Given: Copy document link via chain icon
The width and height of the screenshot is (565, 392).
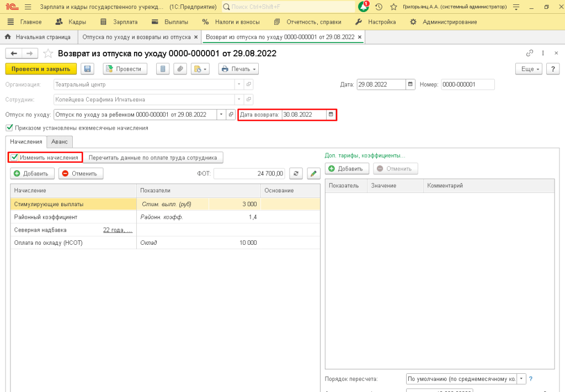Looking at the screenshot, I should [x=530, y=53].
